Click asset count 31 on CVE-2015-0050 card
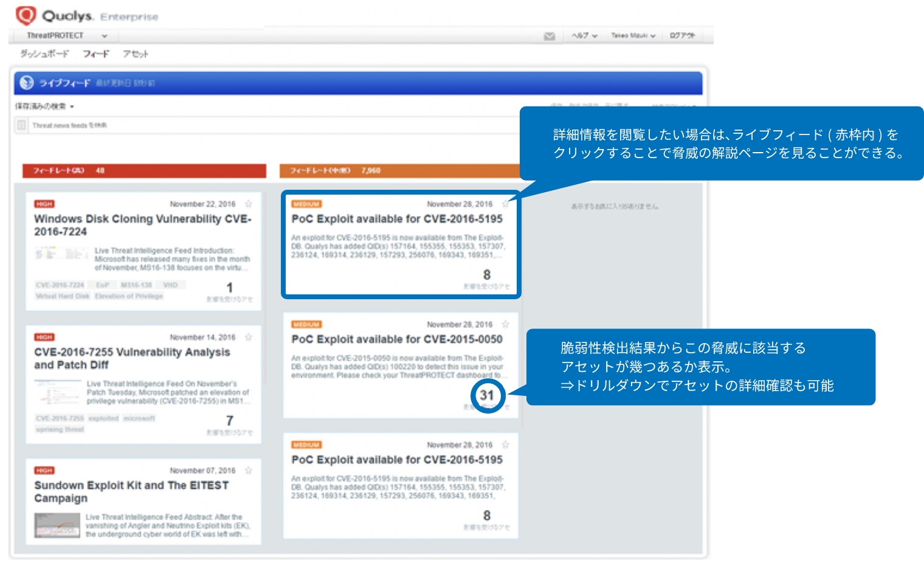924x562 pixels. click(x=487, y=395)
